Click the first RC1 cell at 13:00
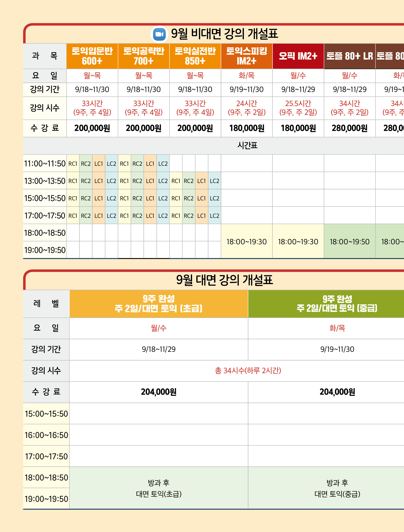 (73, 181)
